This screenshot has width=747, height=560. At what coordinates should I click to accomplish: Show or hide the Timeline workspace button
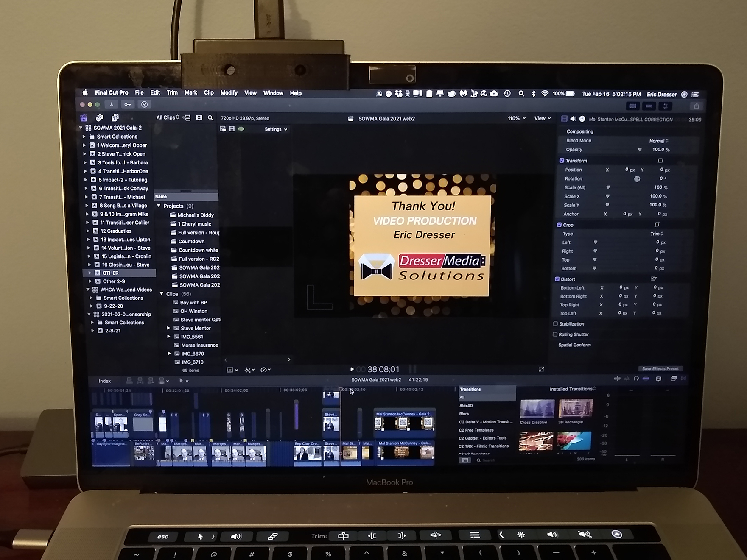click(x=649, y=106)
